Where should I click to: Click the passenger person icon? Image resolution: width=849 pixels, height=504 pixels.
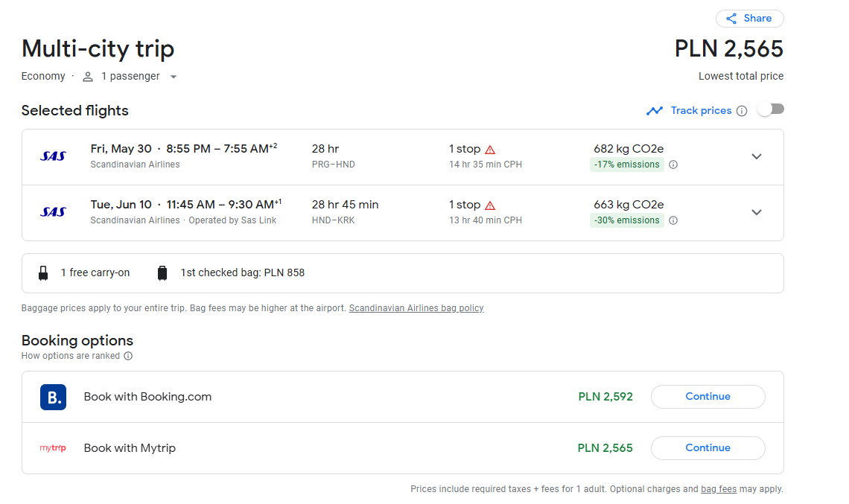pos(88,77)
